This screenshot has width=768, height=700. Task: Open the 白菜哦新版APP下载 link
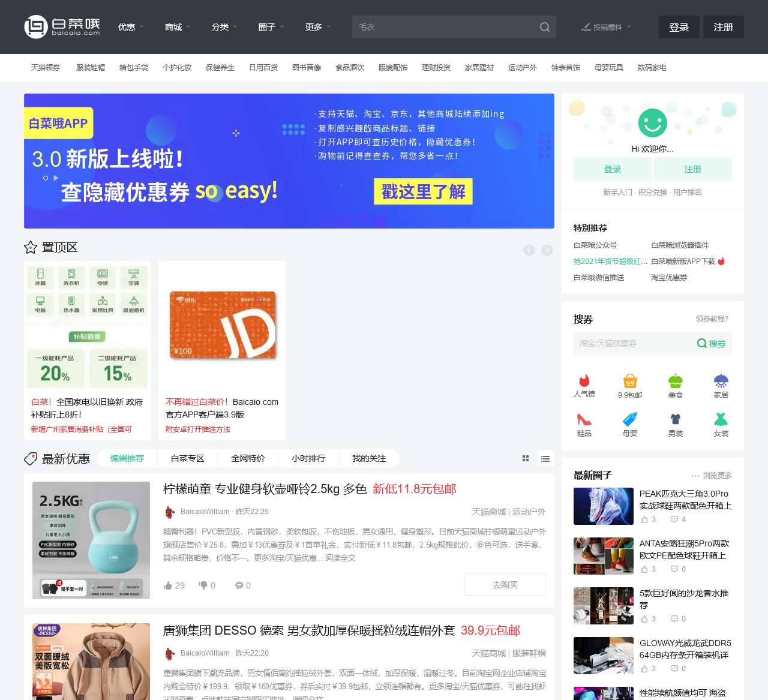[683, 262]
